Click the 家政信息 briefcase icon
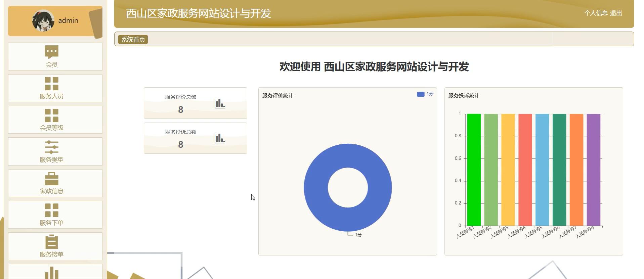Image resolution: width=644 pixels, height=279 pixels. coord(52,179)
